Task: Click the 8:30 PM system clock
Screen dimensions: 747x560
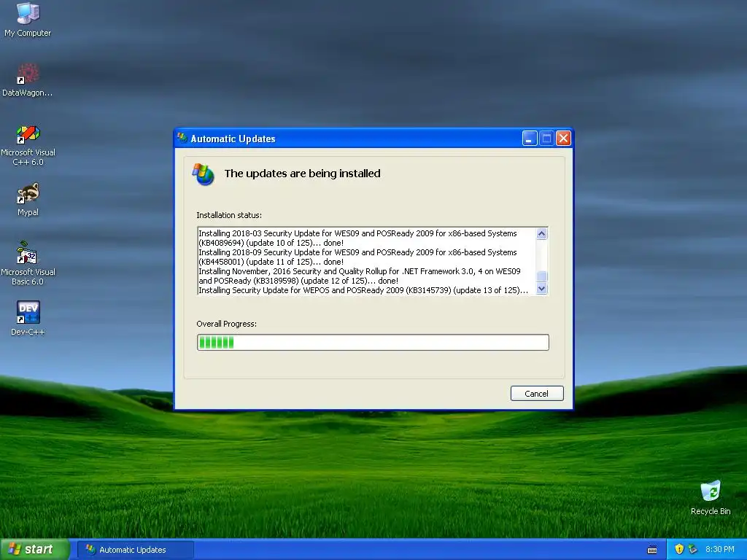Action: tap(720, 549)
